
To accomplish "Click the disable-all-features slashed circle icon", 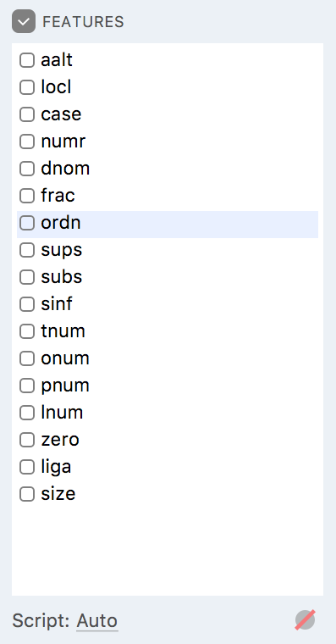I will [305, 619].
